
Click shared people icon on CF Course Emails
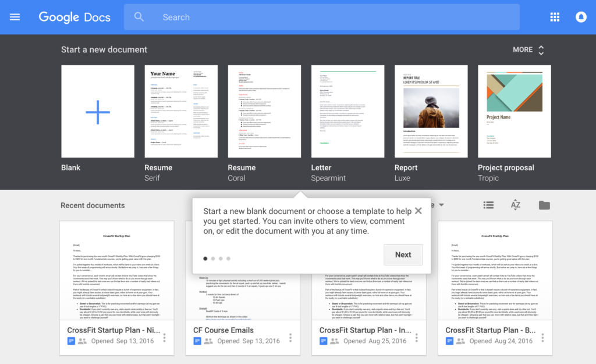click(x=208, y=341)
